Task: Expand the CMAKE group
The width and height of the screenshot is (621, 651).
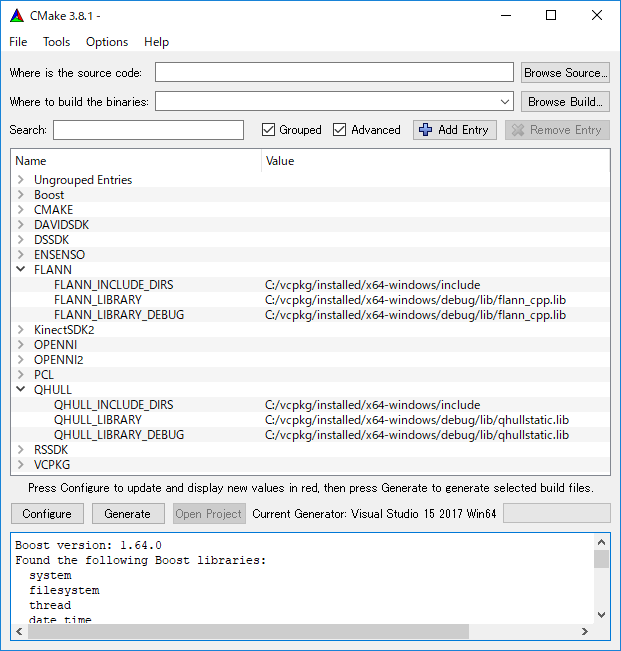Action: click(20, 210)
